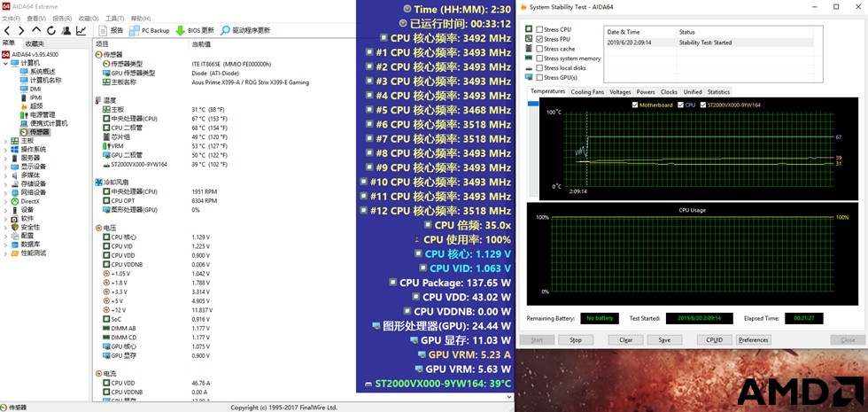Image resolution: width=868 pixels, height=412 pixels.
Task: Open the 报告 report toolbar button
Action: click(111, 30)
